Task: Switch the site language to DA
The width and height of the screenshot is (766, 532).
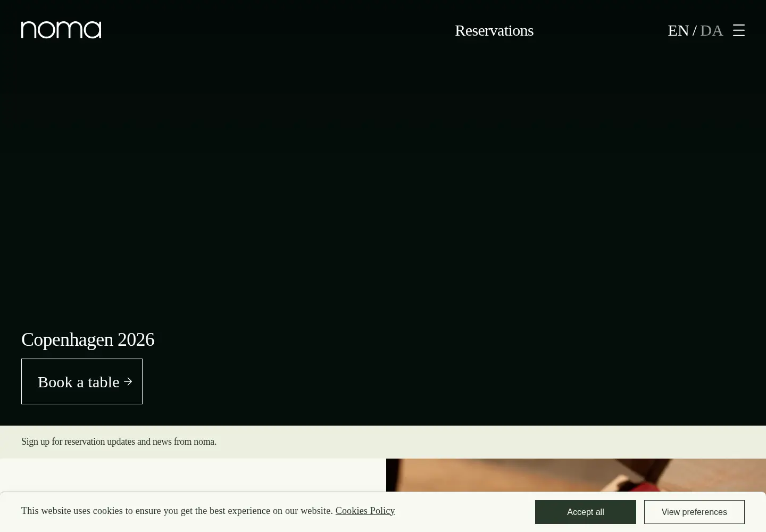Action: [x=712, y=30]
